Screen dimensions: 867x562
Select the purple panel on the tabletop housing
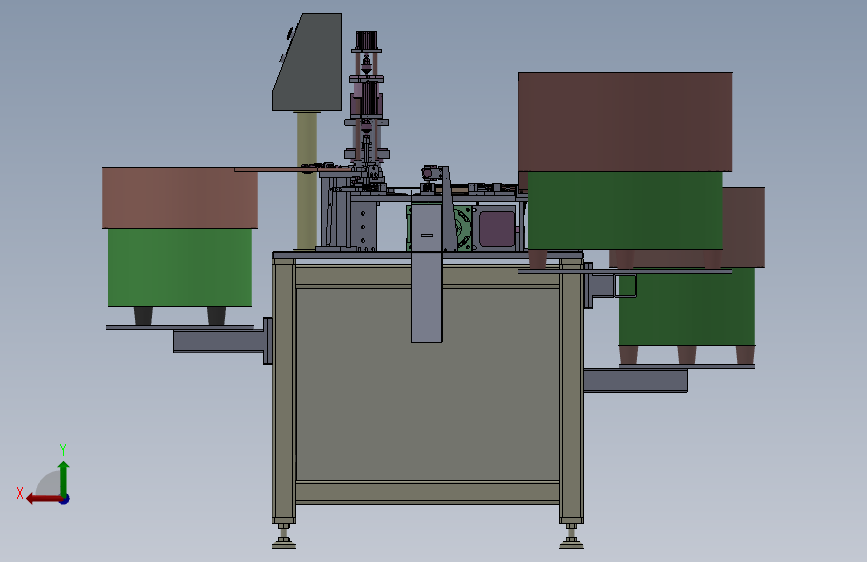point(497,229)
